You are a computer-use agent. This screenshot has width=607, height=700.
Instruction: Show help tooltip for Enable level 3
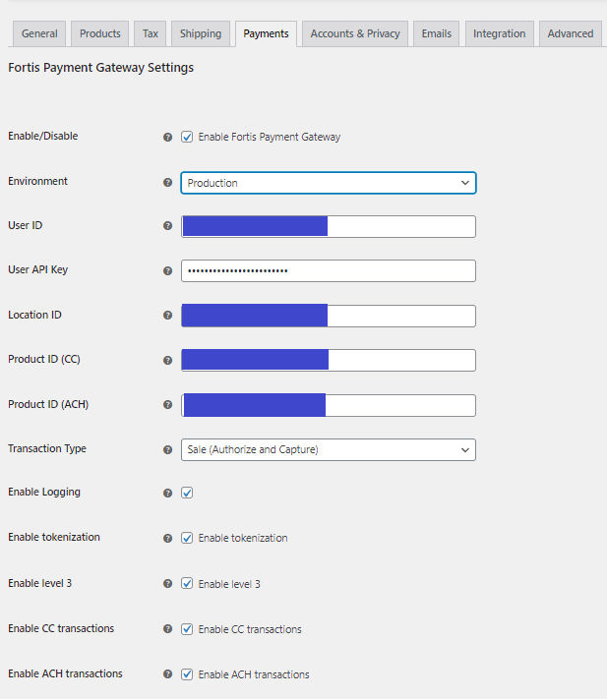point(167,583)
